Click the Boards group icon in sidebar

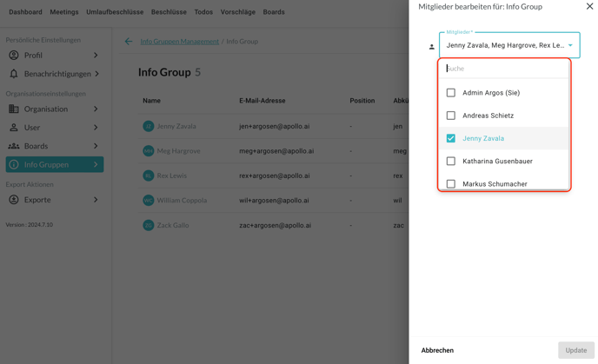pos(14,146)
